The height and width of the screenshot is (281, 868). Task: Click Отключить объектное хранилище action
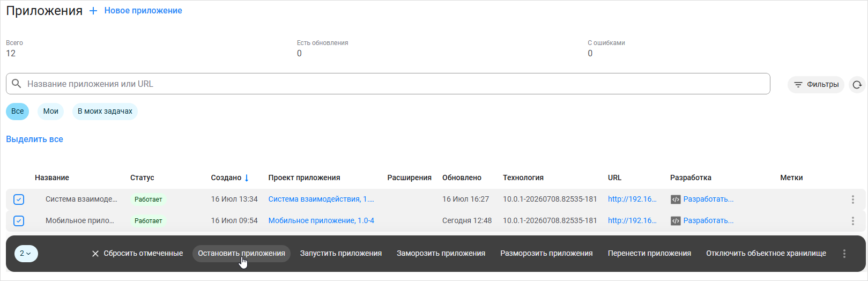766,254
